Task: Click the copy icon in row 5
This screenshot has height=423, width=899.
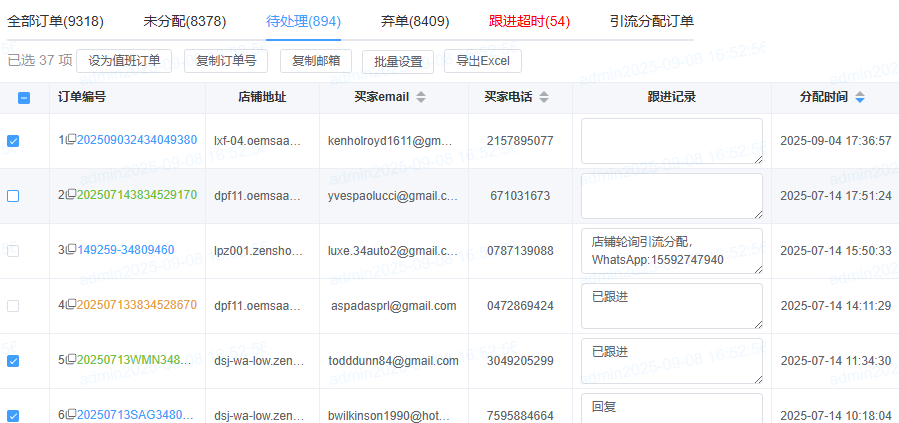Action: point(71,361)
